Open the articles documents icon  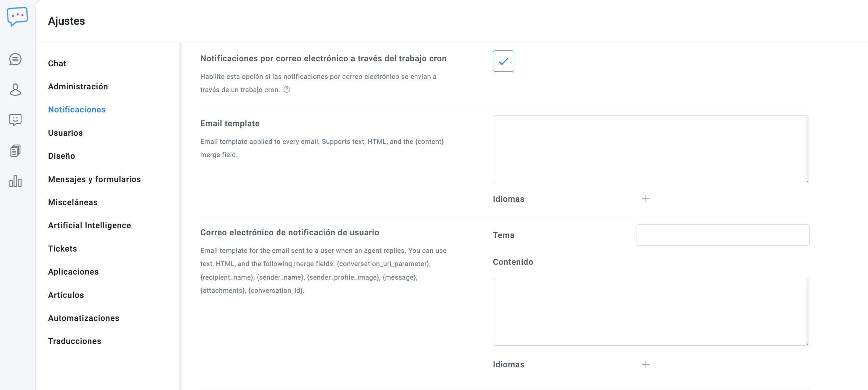[15, 151]
